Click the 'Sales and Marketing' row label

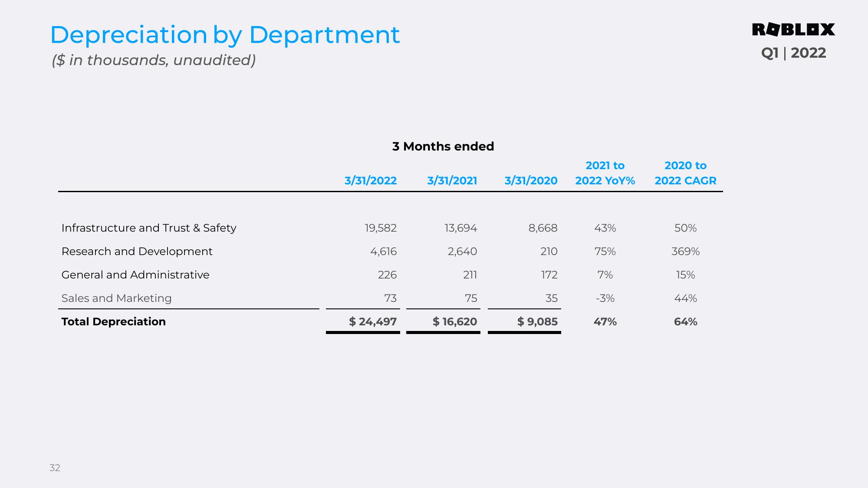click(x=117, y=298)
